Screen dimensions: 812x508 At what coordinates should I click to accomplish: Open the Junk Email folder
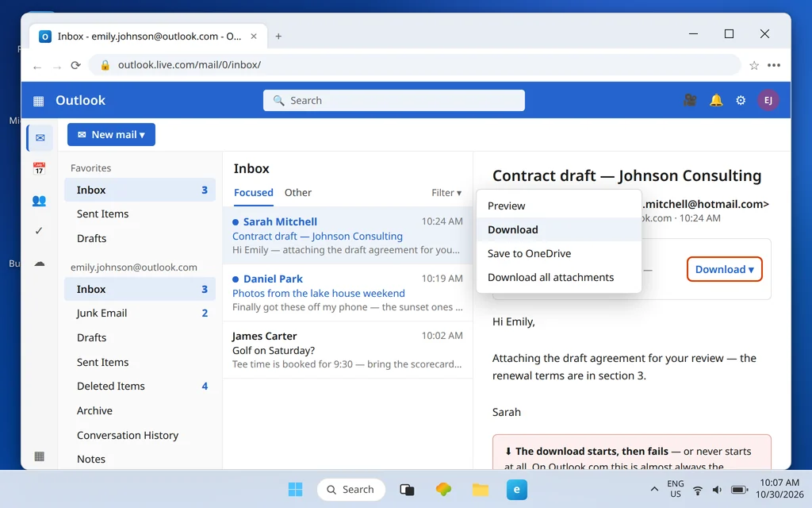tap(140, 313)
